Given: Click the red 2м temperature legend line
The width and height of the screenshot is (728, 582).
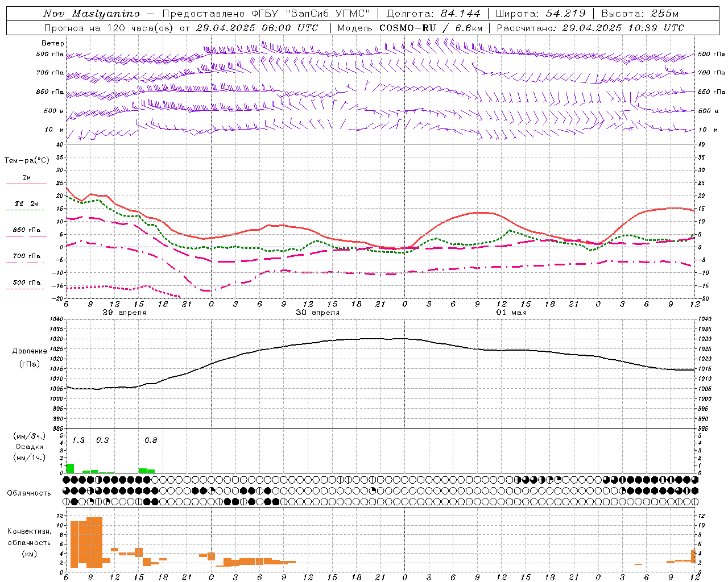Looking at the screenshot, I should coord(26,184).
